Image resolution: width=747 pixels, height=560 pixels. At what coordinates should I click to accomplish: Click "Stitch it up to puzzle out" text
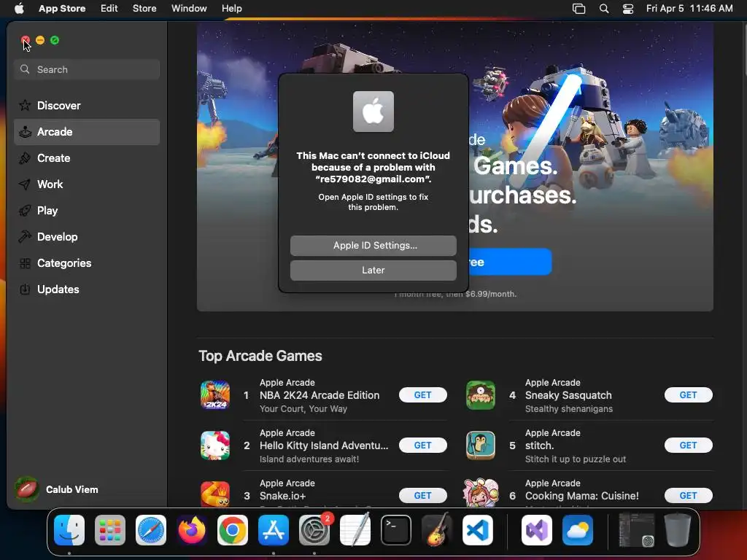click(576, 459)
